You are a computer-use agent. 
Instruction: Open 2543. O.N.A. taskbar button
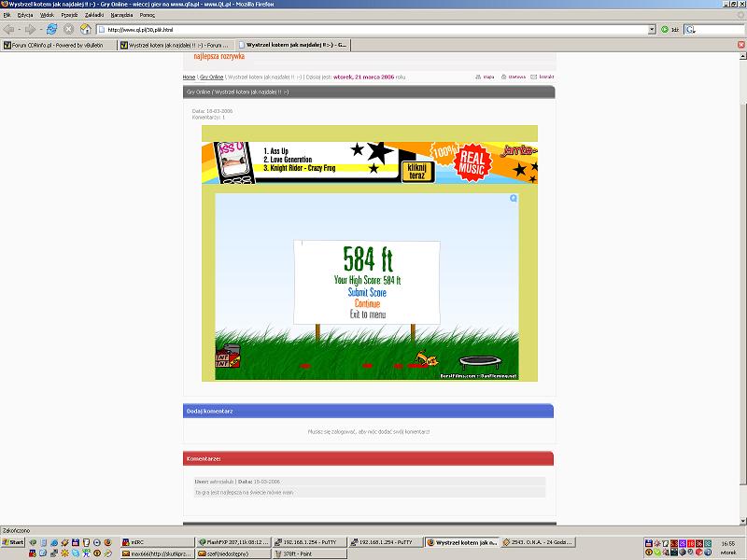click(x=538, y=542)
